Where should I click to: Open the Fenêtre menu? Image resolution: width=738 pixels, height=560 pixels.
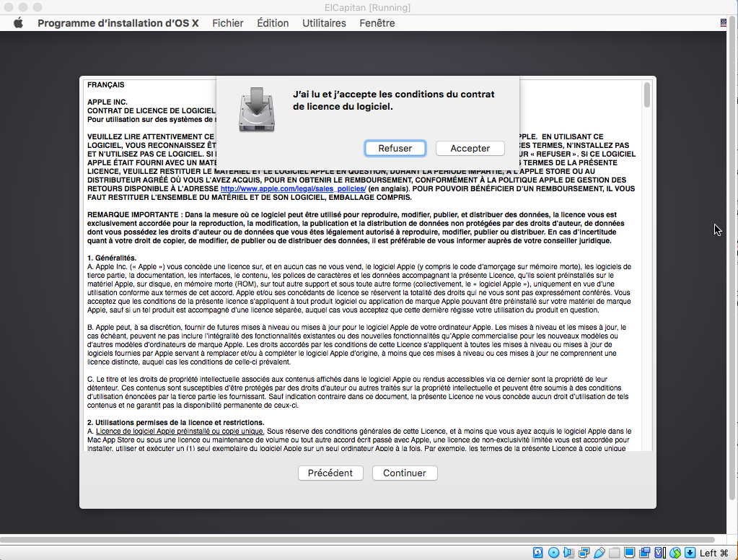pyautogui.click(x=377, y=23)
